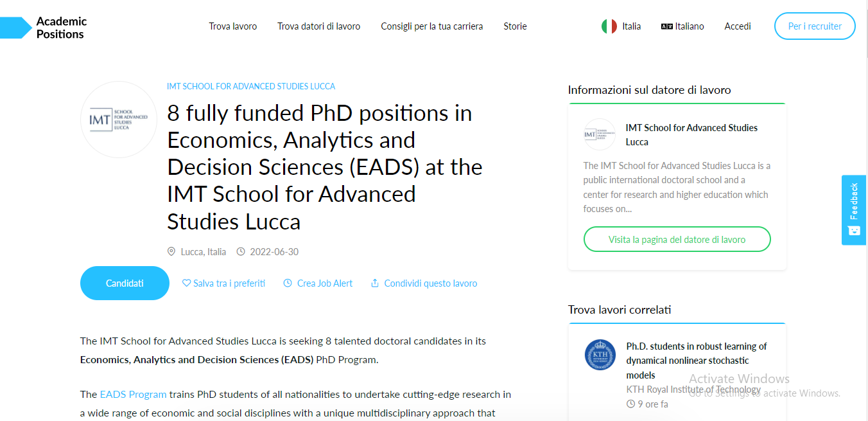Click the share icon next to Condividi questo lavoro
The width and height of the screenshot is (868, 421).
375,283
